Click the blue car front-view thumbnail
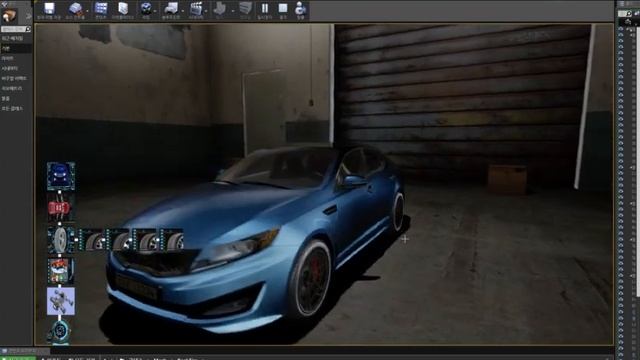The image size is (640, 360). click(x=61, y=176)
